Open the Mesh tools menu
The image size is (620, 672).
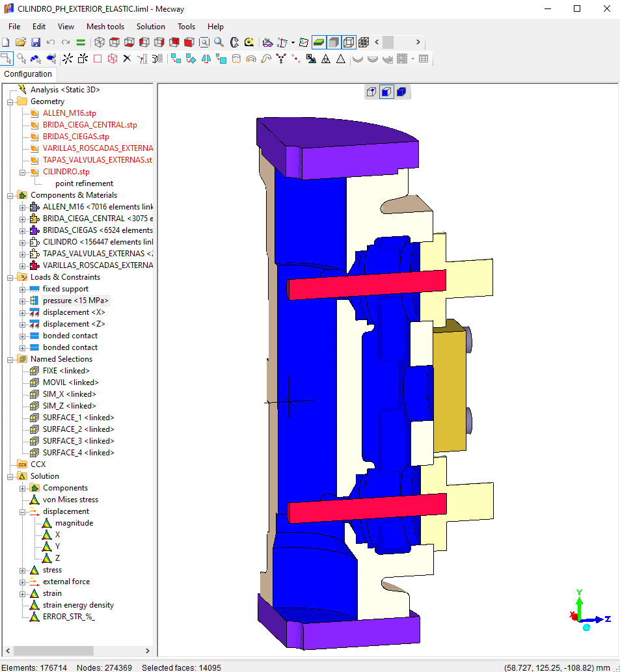pyautogui.click(x=105, y=27)
